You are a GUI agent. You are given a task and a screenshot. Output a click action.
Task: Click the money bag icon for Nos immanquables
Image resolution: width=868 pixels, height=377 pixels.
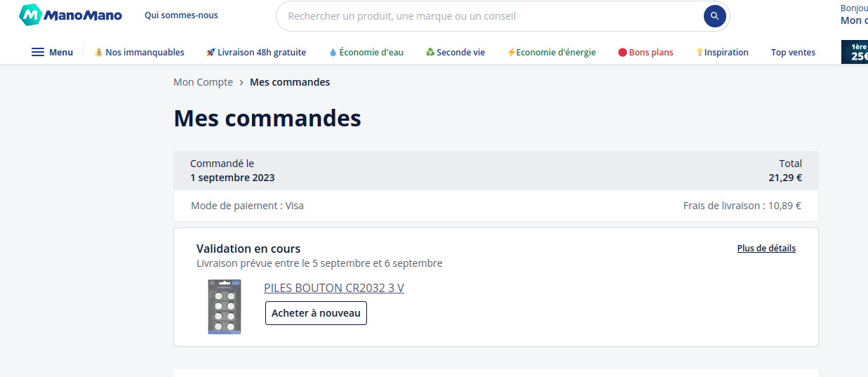point(99,52)
